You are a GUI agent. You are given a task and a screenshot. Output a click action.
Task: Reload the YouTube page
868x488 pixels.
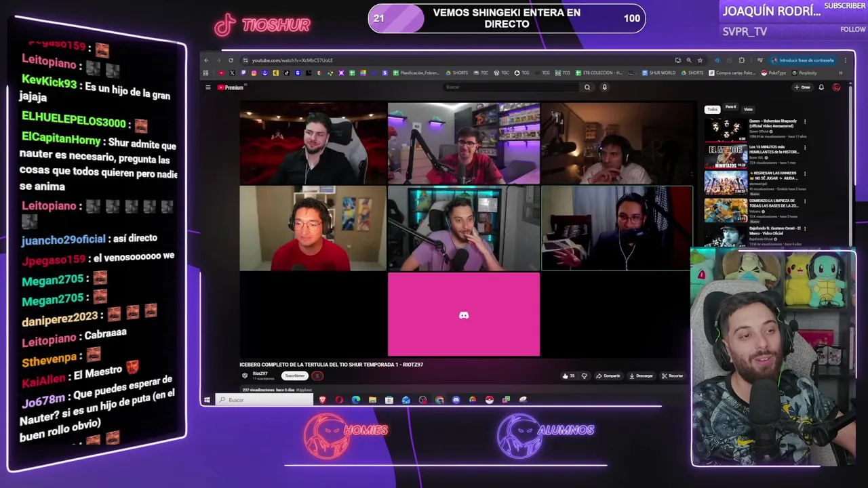pyautogui.click(x=231, y=60)
